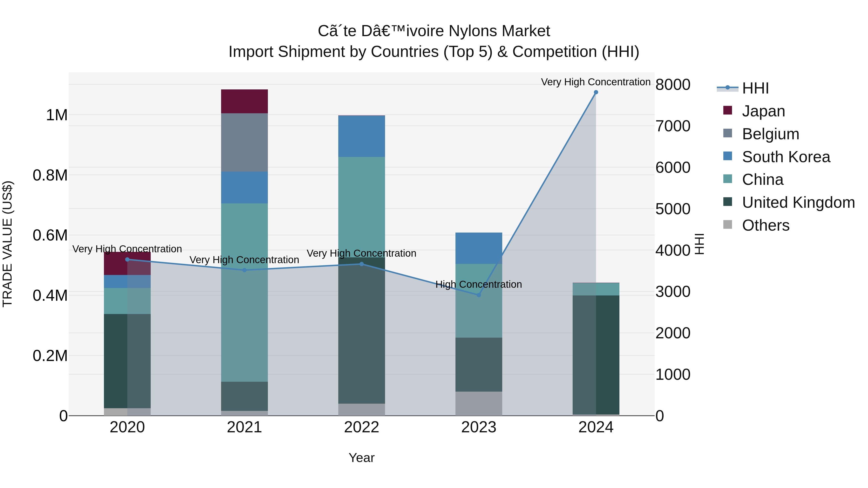Click 'Very High Concentration' annotation above 2022

pyautogui.click(x=362, y=253)
